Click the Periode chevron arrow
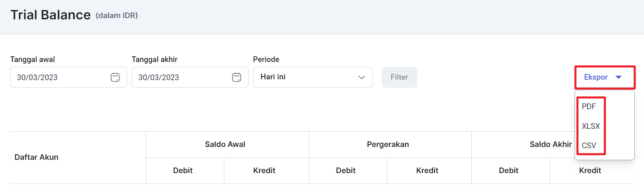 click(x=362, y=77)
